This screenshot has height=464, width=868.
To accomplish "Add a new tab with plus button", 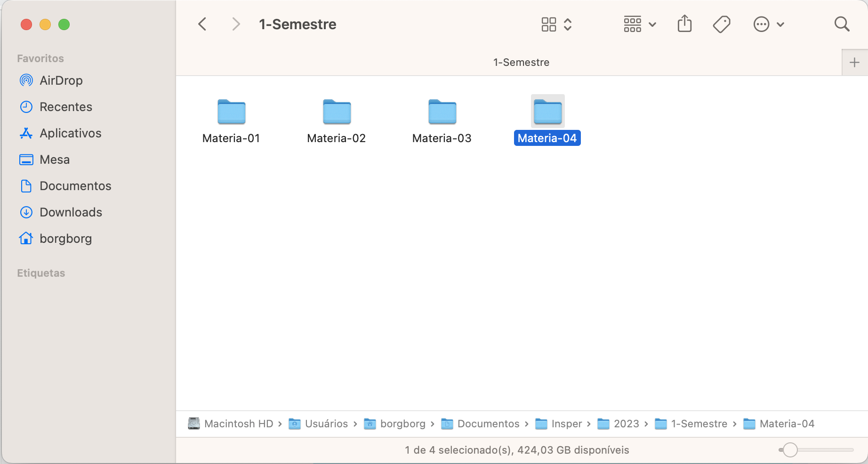I will [855, 62].
